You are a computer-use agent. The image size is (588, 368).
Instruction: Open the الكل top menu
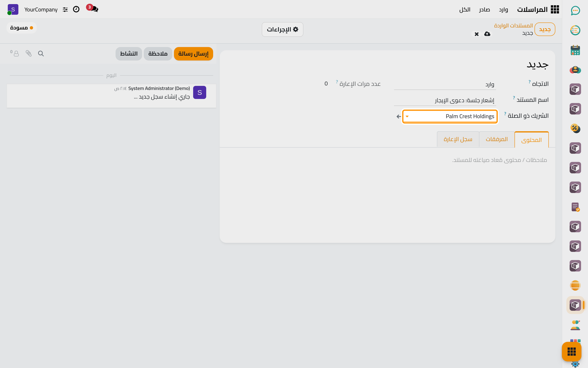click(465, 10)
